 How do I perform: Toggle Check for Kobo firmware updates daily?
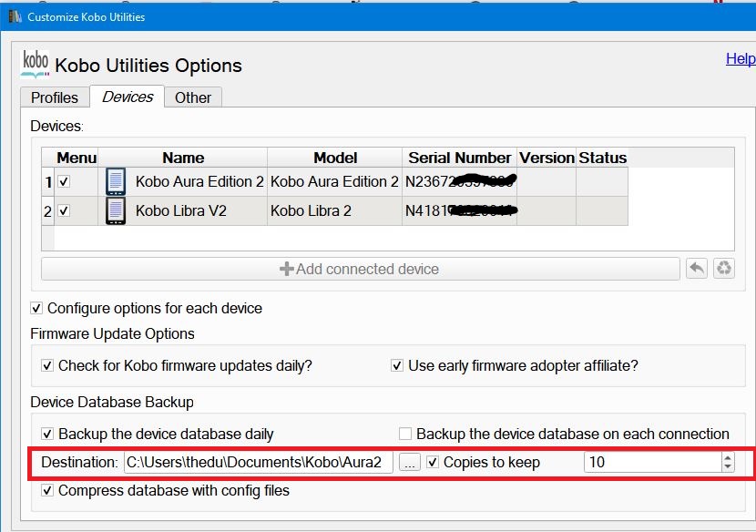47,365
